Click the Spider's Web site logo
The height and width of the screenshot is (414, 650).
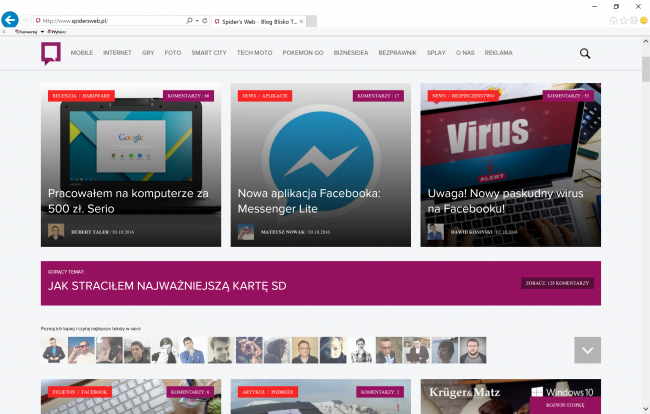click(x=51, y=53)
